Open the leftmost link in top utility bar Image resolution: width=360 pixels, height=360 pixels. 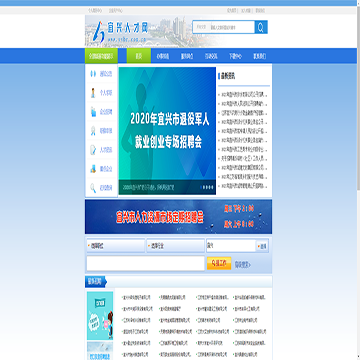pos(95,11)
